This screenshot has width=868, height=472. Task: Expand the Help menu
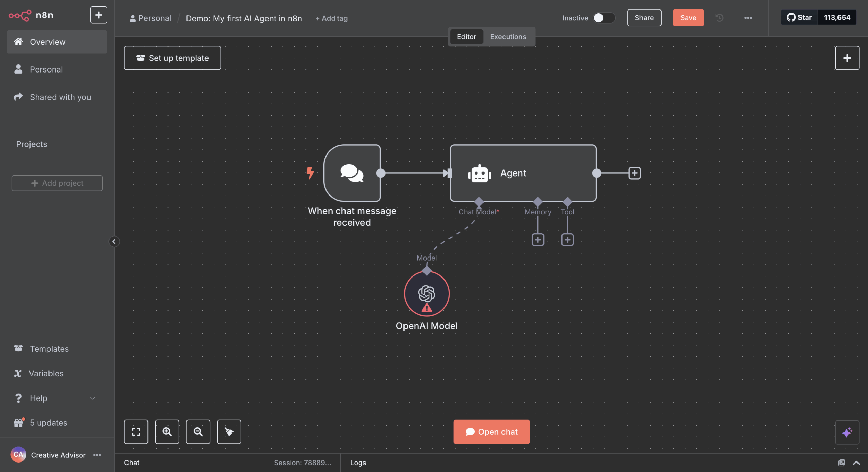click(x=57, y=398)
